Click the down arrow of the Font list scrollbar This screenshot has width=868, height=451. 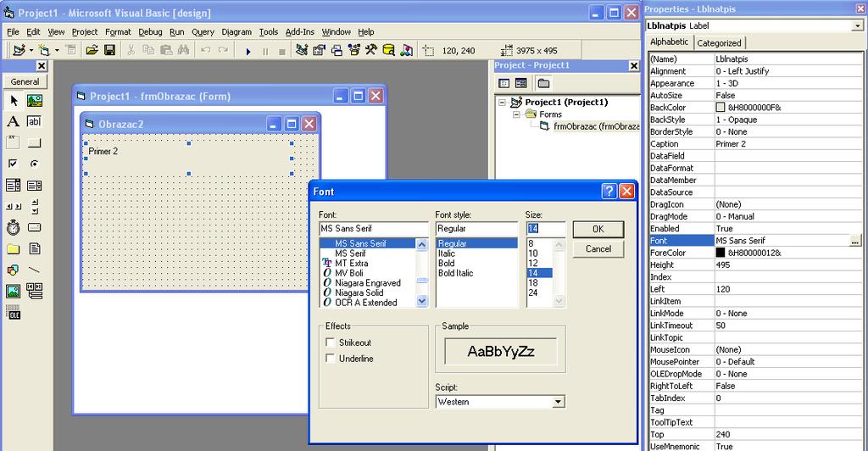(422, 301)
